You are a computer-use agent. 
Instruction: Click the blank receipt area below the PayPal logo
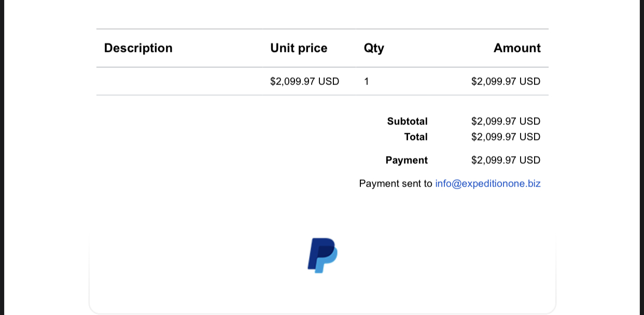[x=323, y=293]
